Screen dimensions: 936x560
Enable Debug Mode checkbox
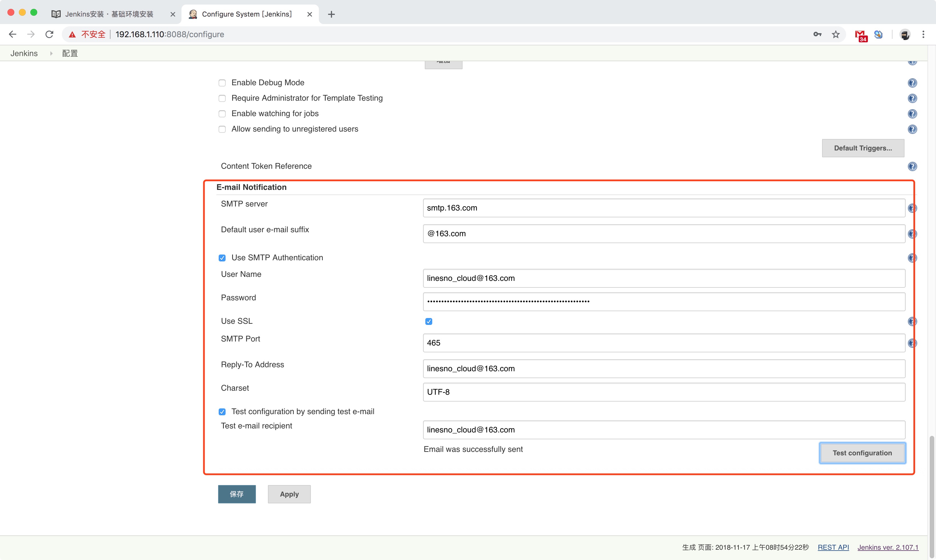pos(222,83)
